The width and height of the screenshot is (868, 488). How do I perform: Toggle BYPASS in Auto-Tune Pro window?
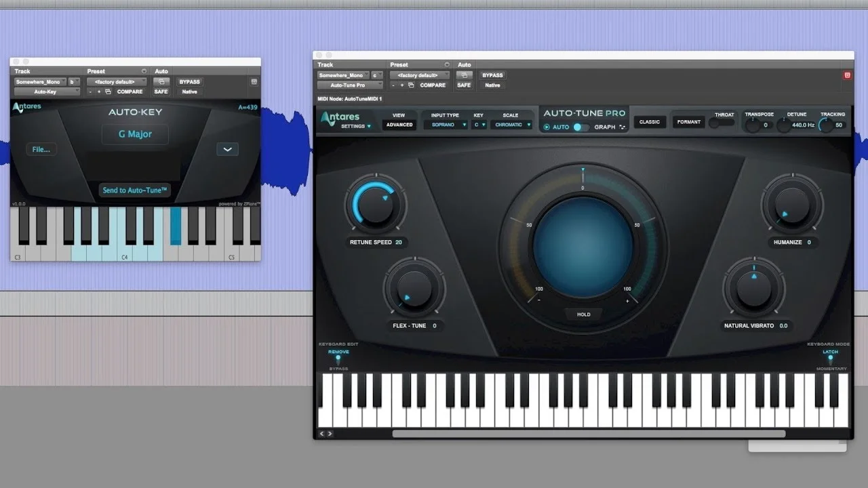coord(492,75)
